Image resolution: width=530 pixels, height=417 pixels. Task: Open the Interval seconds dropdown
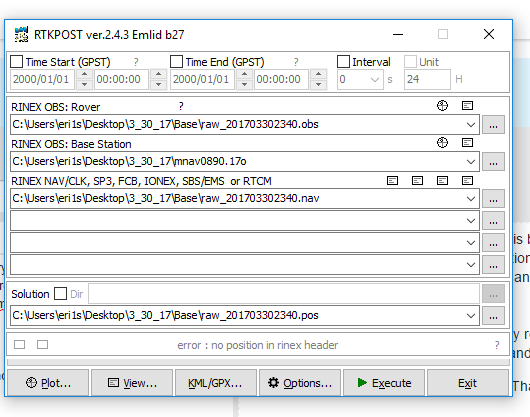375,79
